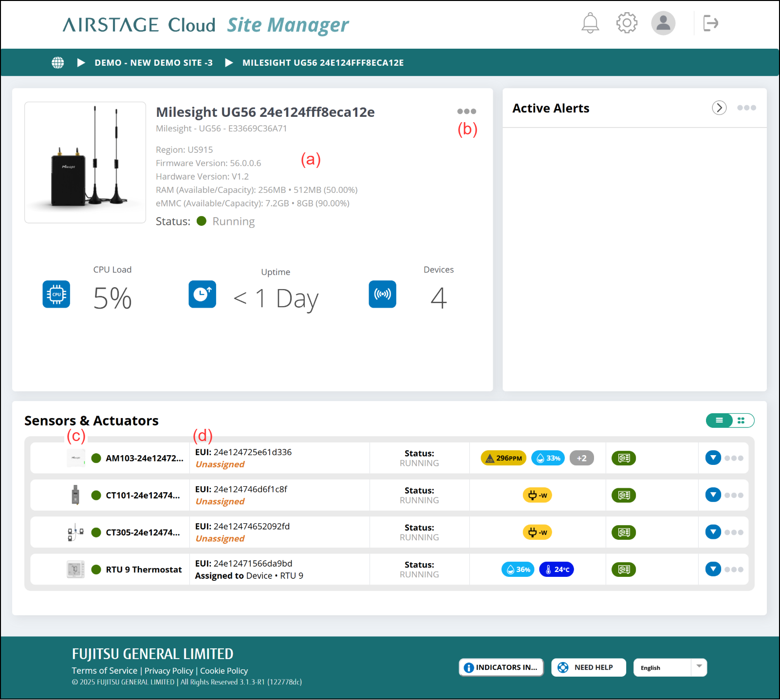
Task: Click the globe home icon in breadcrumb
Action: coord(58,63)
